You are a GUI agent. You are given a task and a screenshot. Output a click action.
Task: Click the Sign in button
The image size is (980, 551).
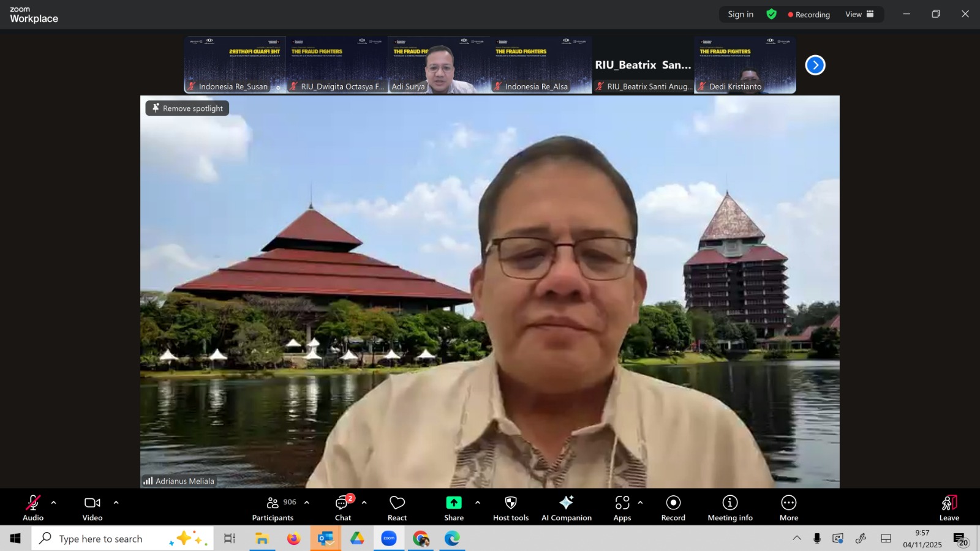(x=741, y=14)
